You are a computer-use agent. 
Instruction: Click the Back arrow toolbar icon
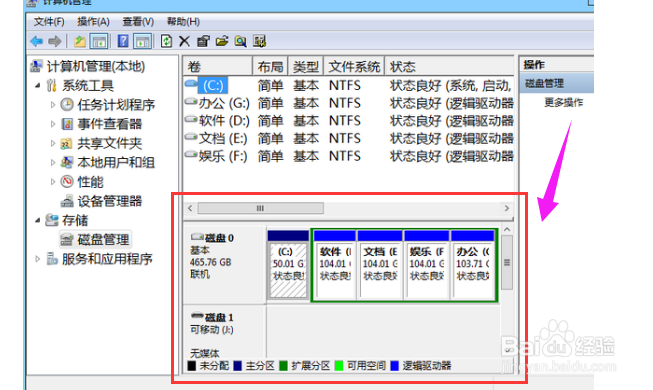(37, 41)
